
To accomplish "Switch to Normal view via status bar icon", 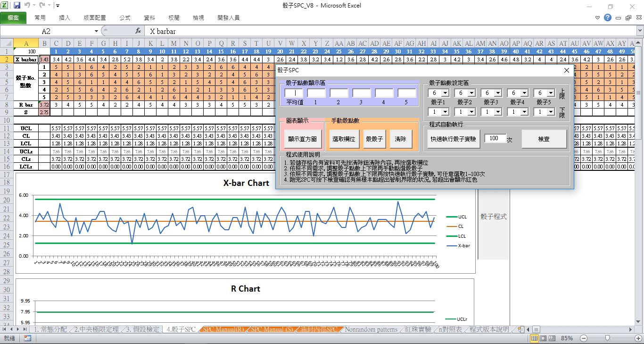I will [x=534, y=338].
